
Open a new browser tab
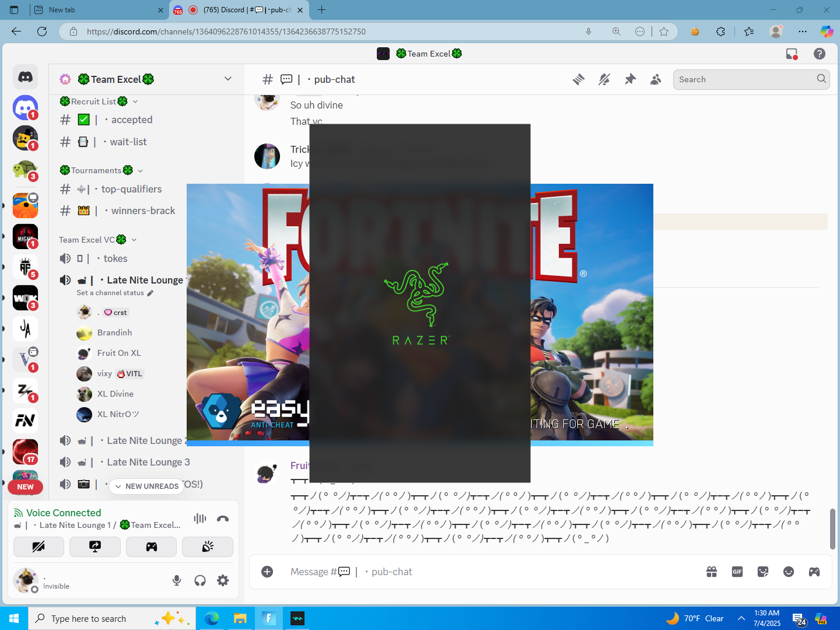321,10
